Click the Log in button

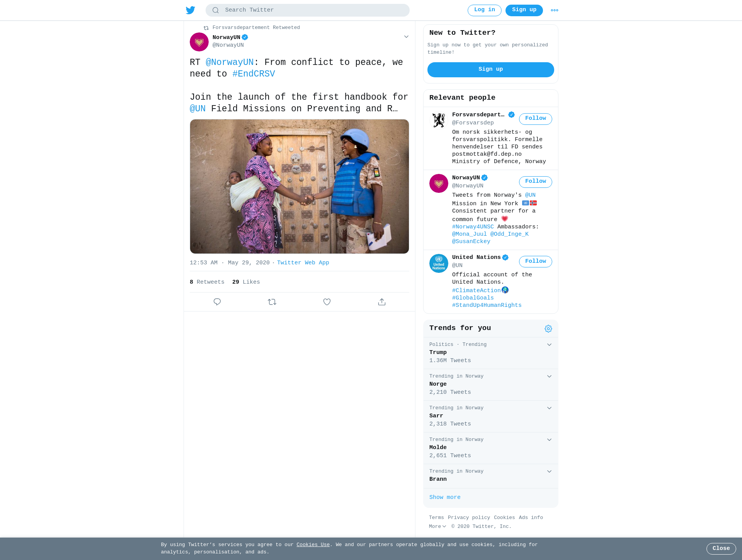(484, 10)
